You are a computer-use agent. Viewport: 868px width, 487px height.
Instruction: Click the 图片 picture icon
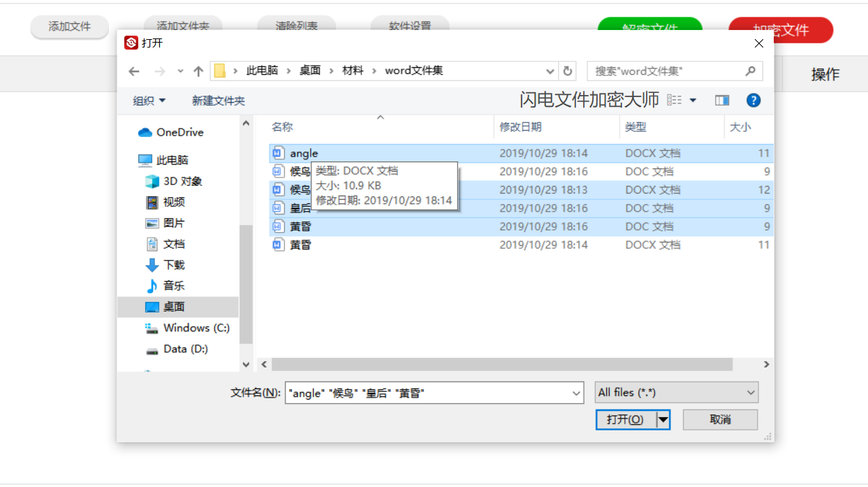coord(152,223)
